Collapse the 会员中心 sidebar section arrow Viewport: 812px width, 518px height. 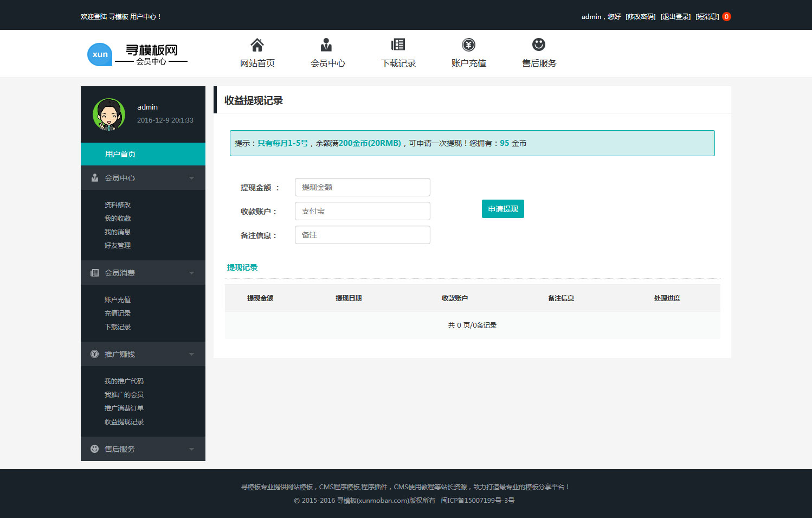(x=191, y=178)
